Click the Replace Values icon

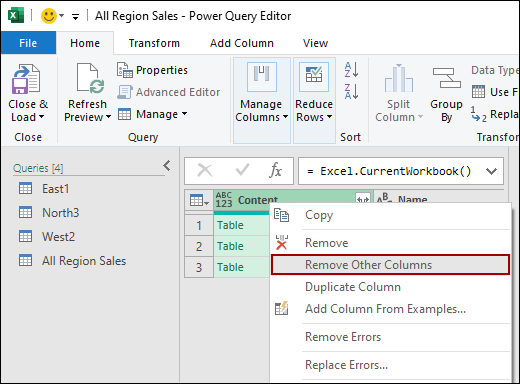478,114
